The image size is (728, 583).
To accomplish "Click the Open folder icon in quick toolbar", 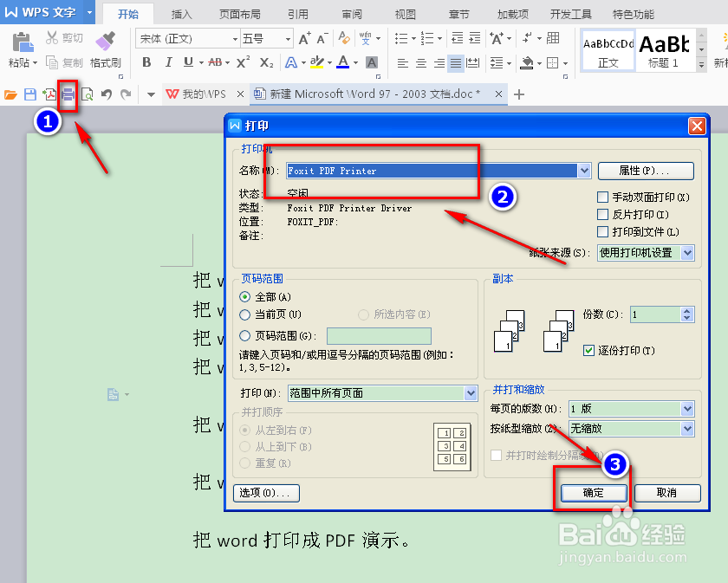I will (10, 94).
